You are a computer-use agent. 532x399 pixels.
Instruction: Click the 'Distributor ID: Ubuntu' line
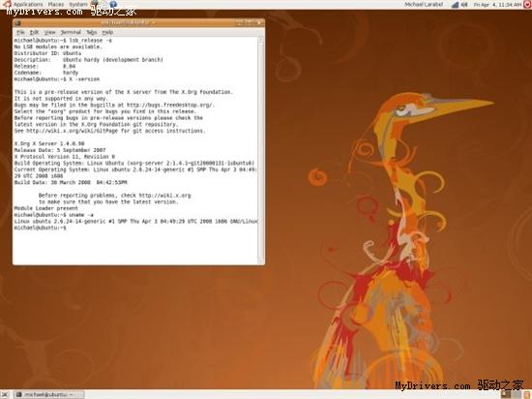click(47, 53)
